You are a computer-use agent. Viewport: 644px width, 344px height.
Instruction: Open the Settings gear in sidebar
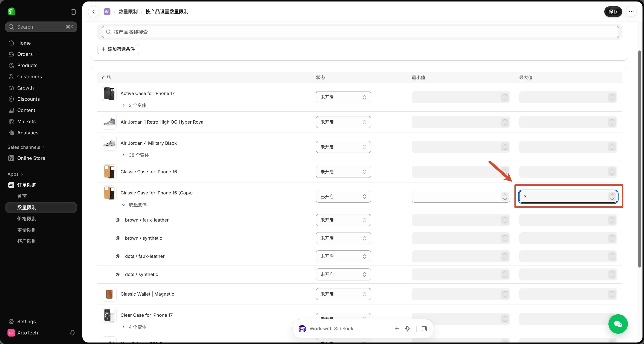[x=11, y=321]
